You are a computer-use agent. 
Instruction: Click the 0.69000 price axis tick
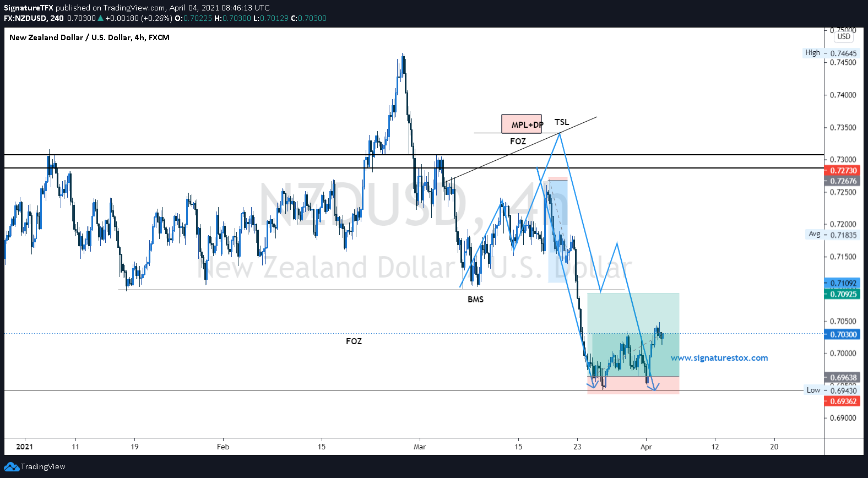point(843,418)
